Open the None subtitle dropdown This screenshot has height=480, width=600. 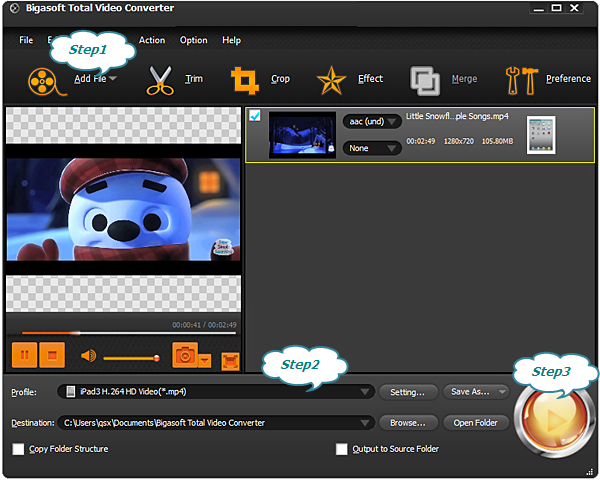point(372,148)
